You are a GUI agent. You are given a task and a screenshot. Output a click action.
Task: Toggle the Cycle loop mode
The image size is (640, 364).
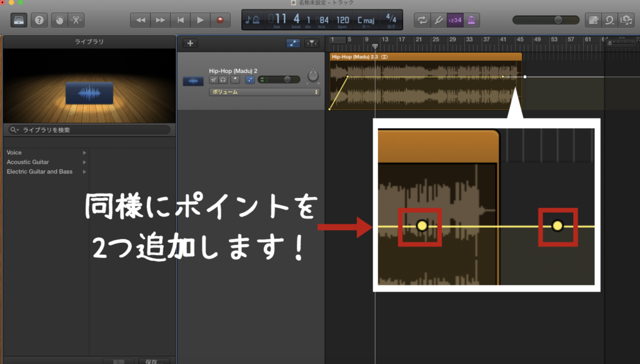[422, 20]
